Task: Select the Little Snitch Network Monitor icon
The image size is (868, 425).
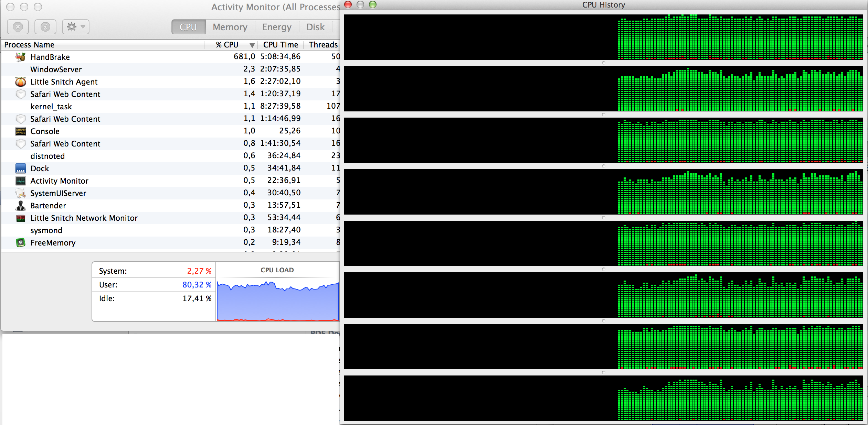Action: (x=21, y=218)
